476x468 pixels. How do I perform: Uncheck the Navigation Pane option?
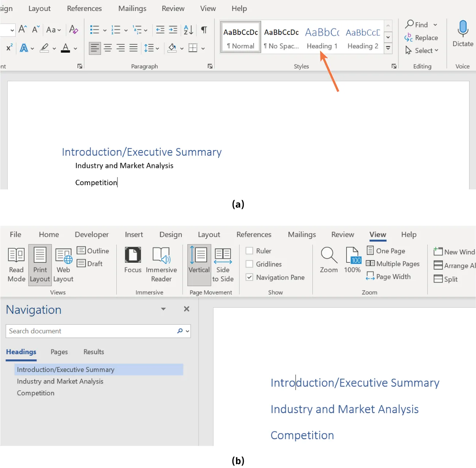click(x=249, y=277)
